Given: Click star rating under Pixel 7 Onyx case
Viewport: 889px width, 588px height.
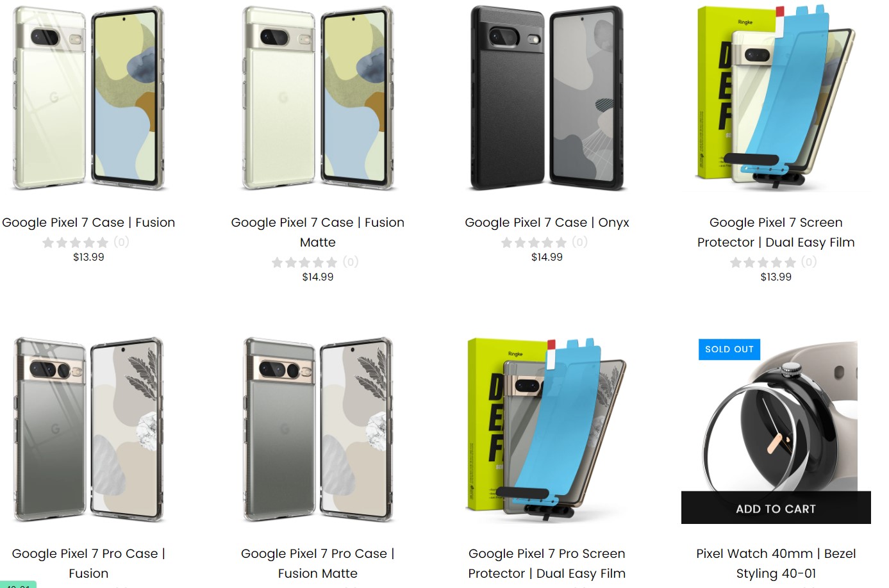Looking at the screenshot, I should point(534,242).
